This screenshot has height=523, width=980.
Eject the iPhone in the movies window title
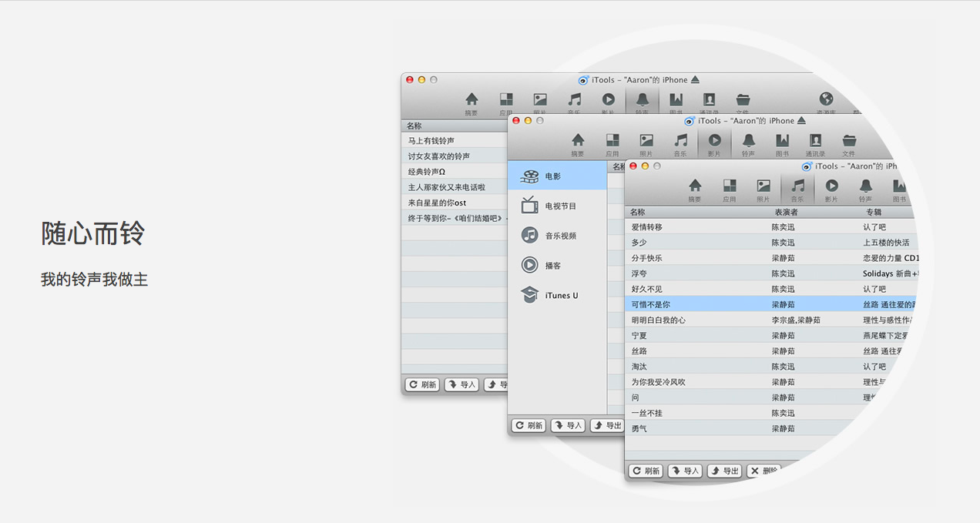pyautogui.click(x=801, y=121)
